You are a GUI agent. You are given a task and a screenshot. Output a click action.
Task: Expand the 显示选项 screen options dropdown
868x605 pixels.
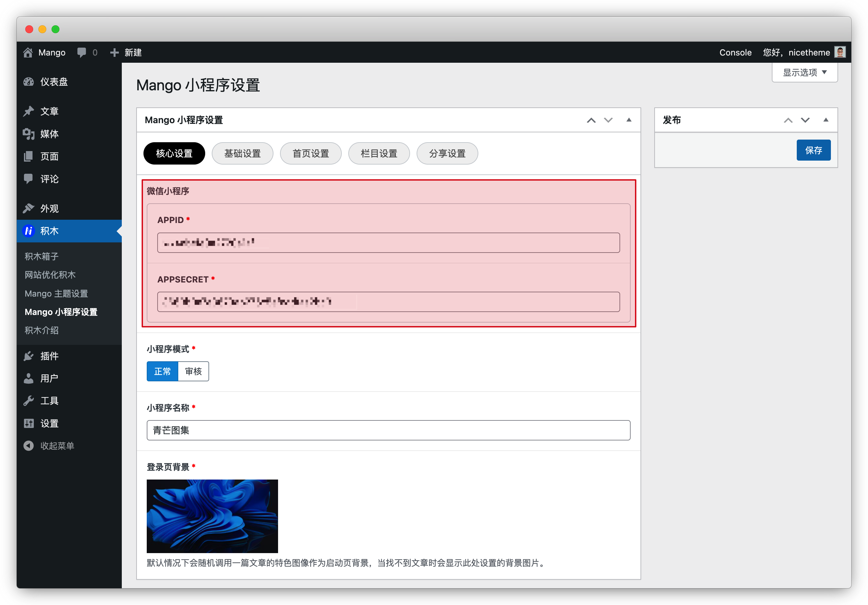[x=805, y=72]
